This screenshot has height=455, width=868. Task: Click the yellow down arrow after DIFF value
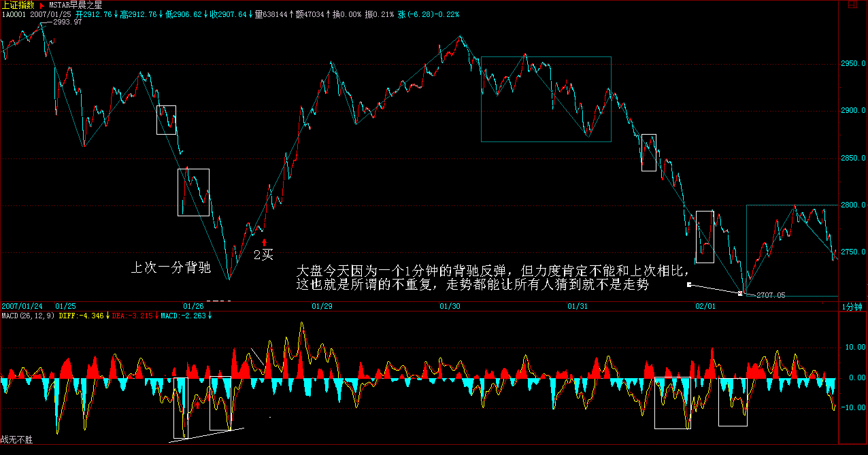[x=108, y=316]
